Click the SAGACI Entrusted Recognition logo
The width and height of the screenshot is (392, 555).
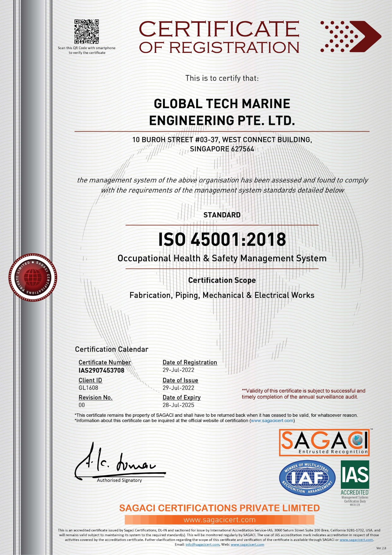coord(324,442)
